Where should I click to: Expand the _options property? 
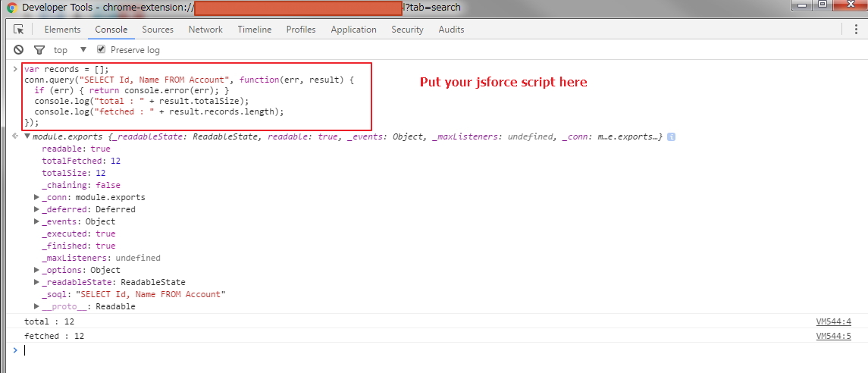[36, 270]
